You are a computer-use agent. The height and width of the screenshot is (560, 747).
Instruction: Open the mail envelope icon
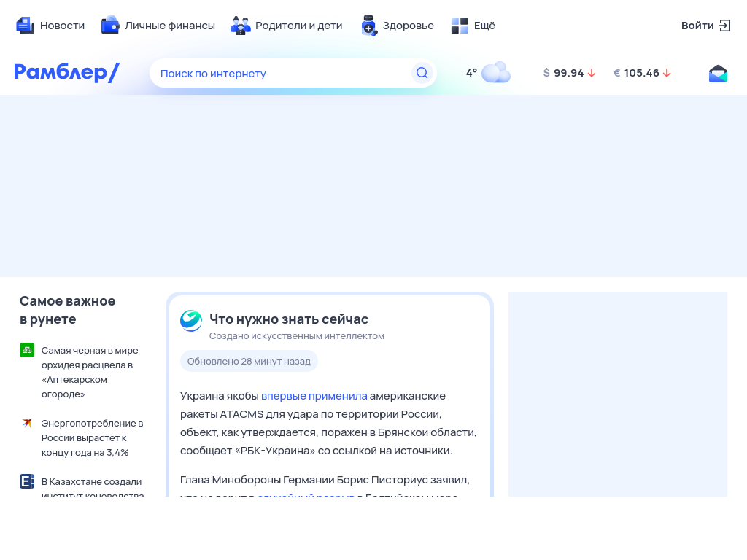point(718,74)
